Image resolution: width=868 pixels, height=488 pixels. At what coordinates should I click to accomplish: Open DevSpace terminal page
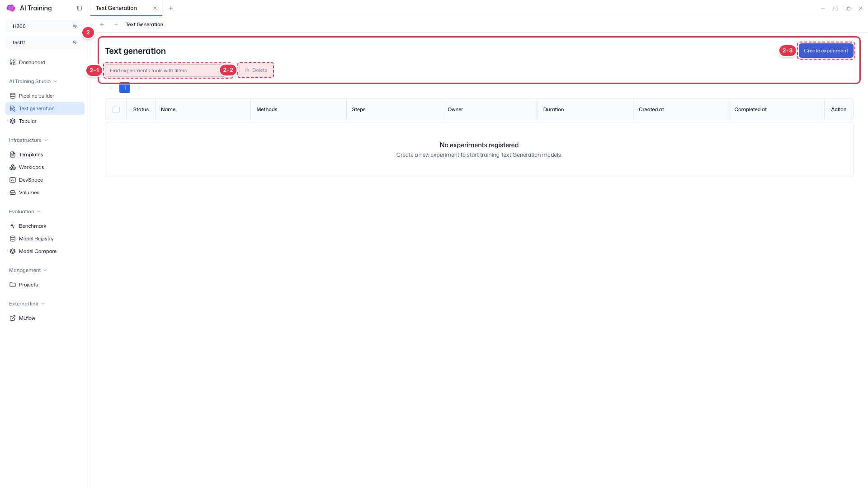tap(45, 180)
